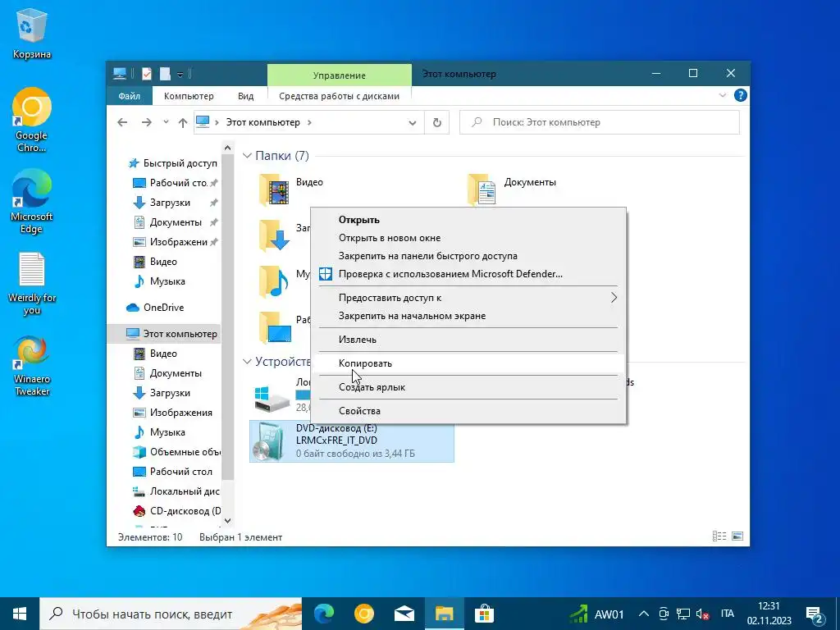
Task: Select the DVD-дисковод (E:) drive
Action: (351, 441)
